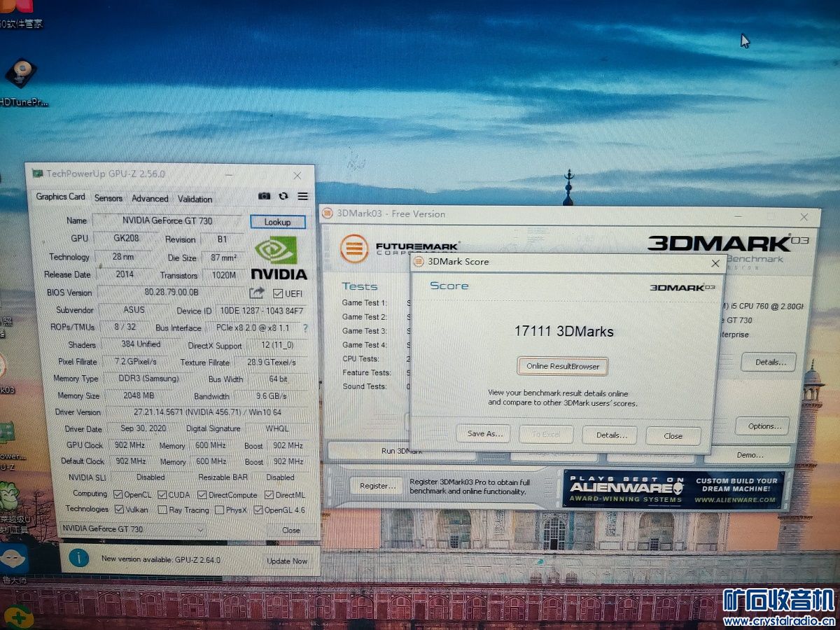Click the 3DMark03 main window title icon
840x630 pixels.
coord(328,213)
